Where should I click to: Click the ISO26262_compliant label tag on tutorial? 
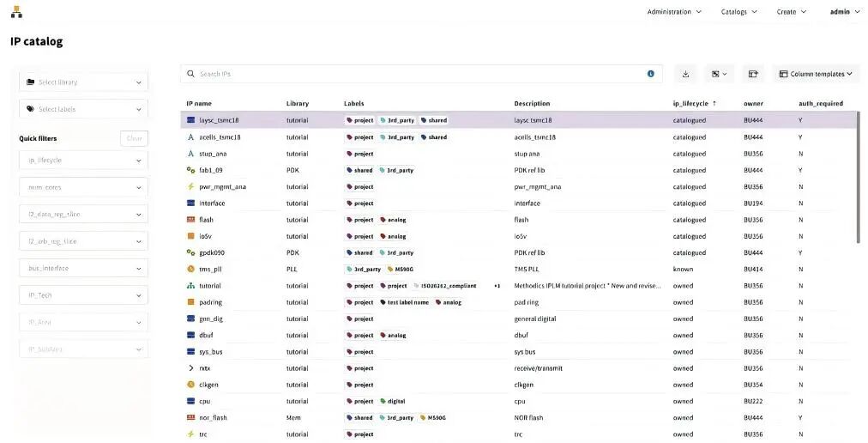pos(445,286)
